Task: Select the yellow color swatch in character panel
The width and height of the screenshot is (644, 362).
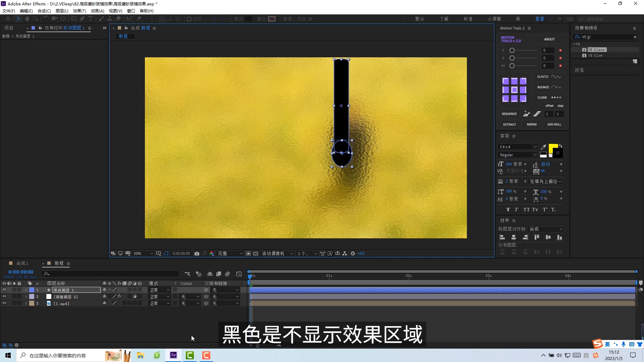Action: click(x=552, y=147)
